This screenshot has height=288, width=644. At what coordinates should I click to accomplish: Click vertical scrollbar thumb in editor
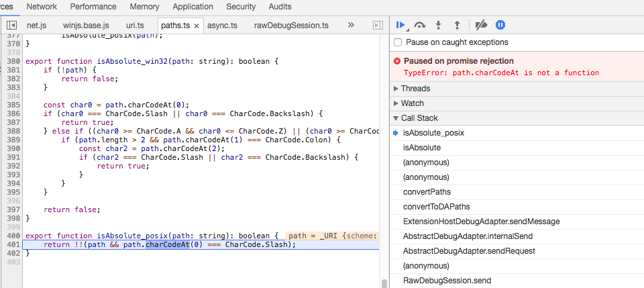(384, 284)
